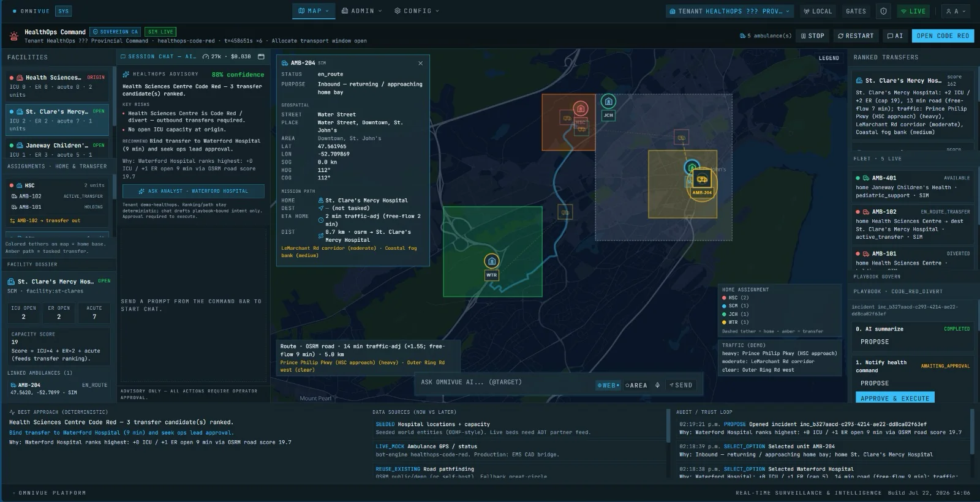Toggle the LOCAL mode button
980x502 pixels.
point(818,11)
